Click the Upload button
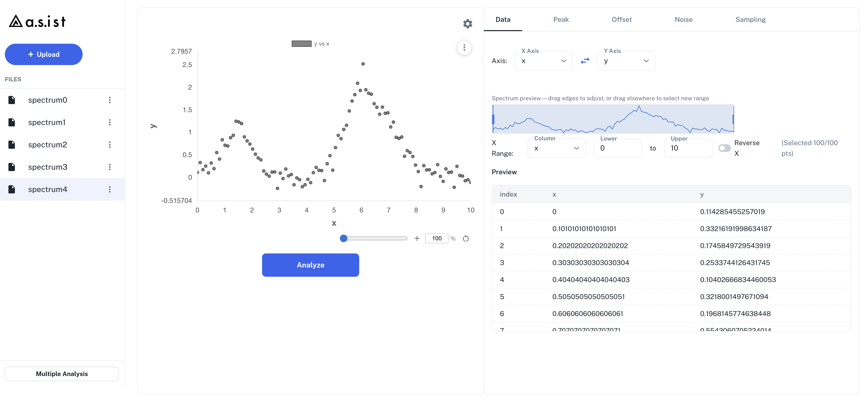 click(x=43, y=55)
